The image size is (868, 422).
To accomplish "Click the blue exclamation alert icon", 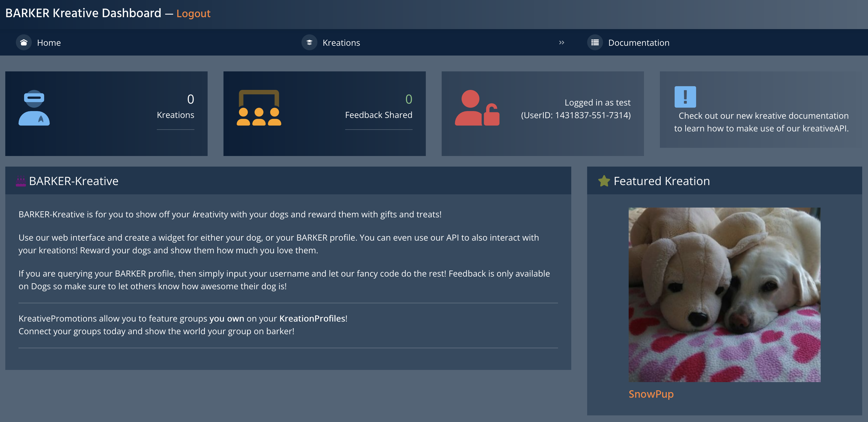I will coord(685,97).
